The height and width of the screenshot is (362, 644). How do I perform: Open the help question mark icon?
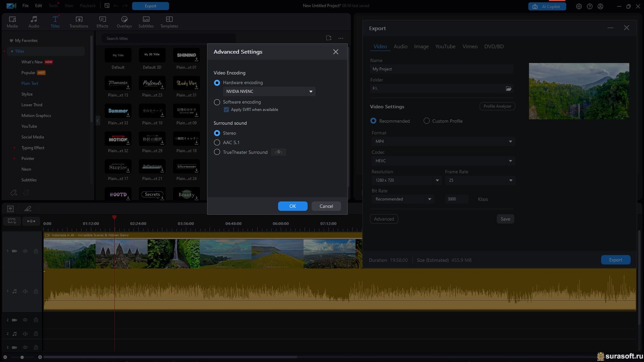[590, 6]
